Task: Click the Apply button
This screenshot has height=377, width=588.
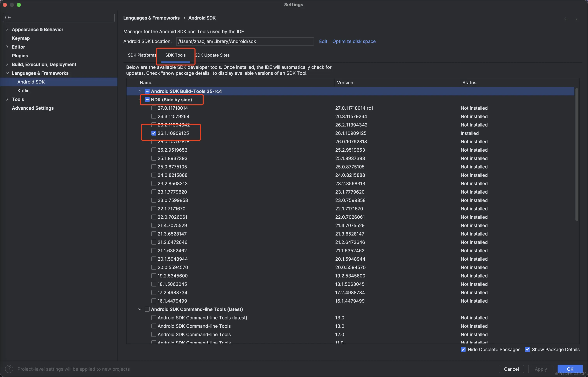Action: tap(541, 369)
